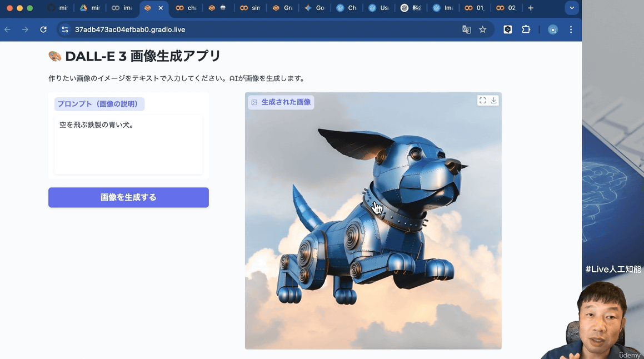Click the 画像を生成する button

tap(128, 197)
